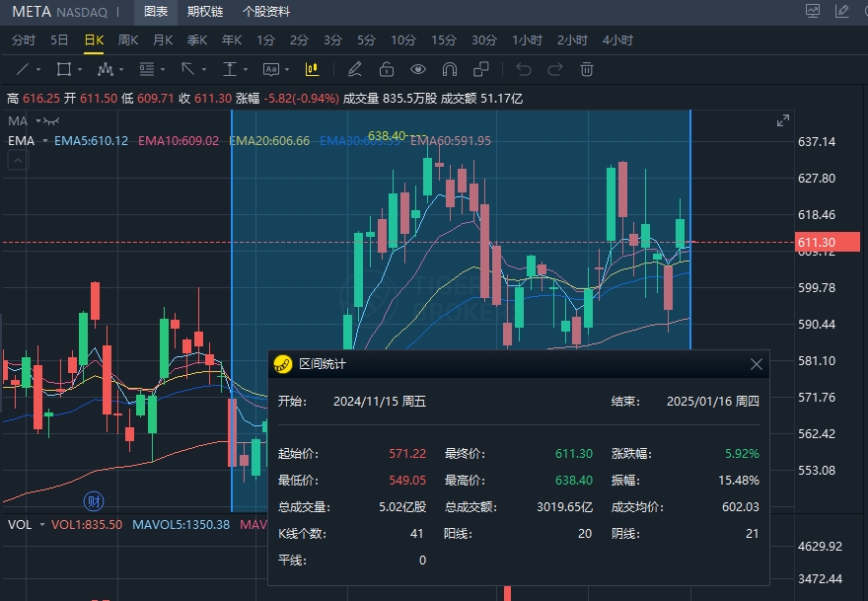The height and width of the screenshot is (601, 868).
Task: Open the rectangle tool dropdown arrow
Action: [x=80, y=70]
